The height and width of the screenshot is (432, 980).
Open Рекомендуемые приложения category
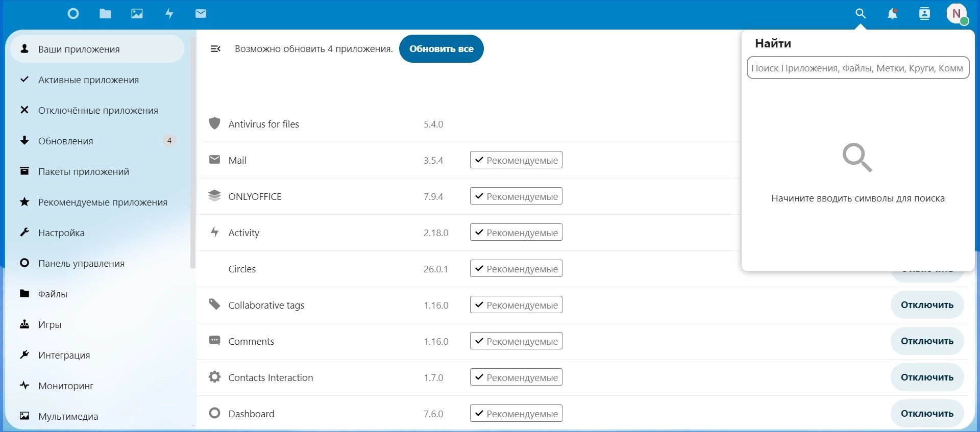(x=103, y=202)
